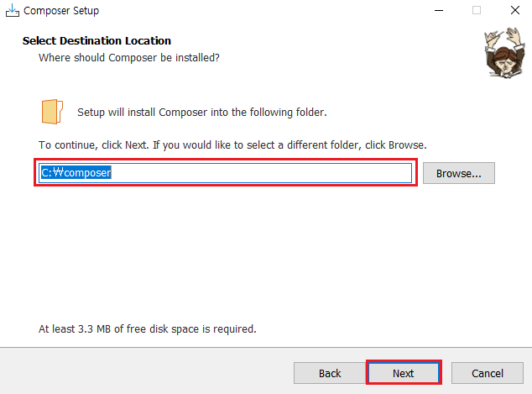Open the Browse... folder picker
This screenshot has width=532, height=394.
pyautogui.click(x=459, y=173)
